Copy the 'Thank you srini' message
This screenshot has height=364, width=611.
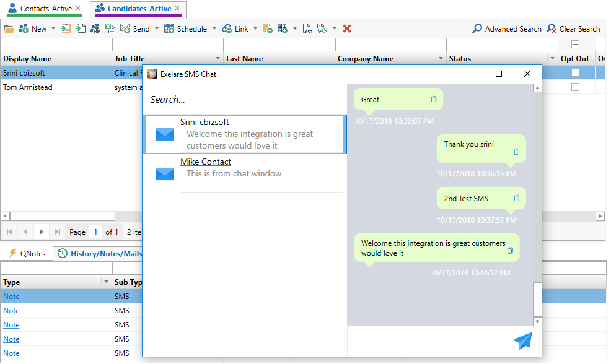click(x=517, y=152)
